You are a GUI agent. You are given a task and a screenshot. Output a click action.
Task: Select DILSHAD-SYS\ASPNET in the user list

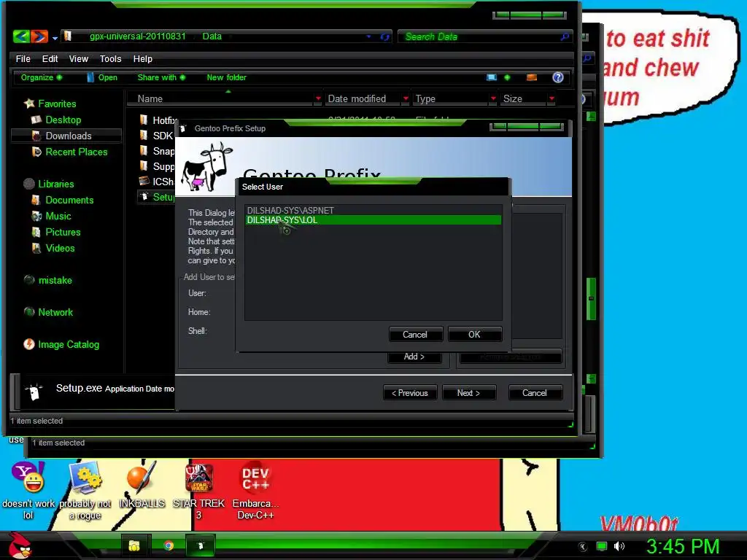[x=373, y=211]
